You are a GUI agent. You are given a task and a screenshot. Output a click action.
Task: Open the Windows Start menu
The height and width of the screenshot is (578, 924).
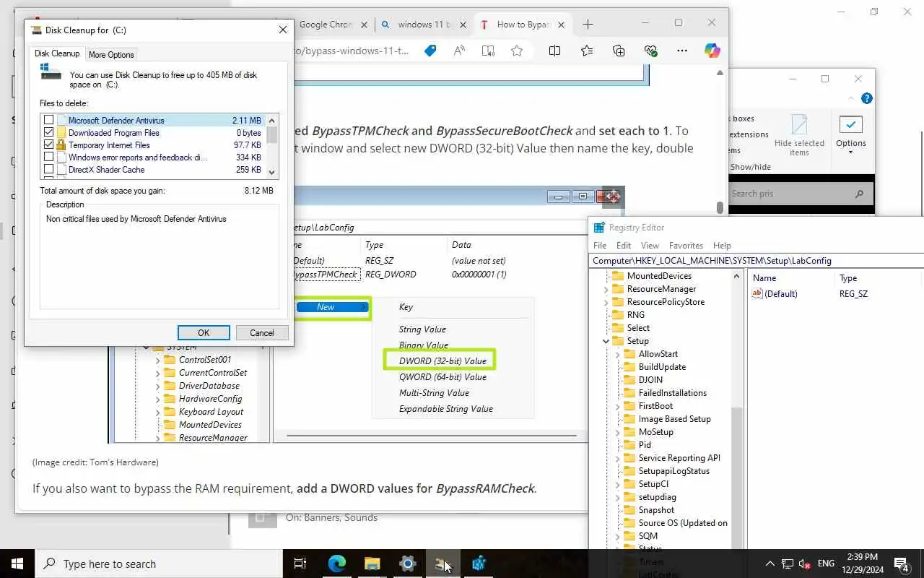click(x=17, y=564)
